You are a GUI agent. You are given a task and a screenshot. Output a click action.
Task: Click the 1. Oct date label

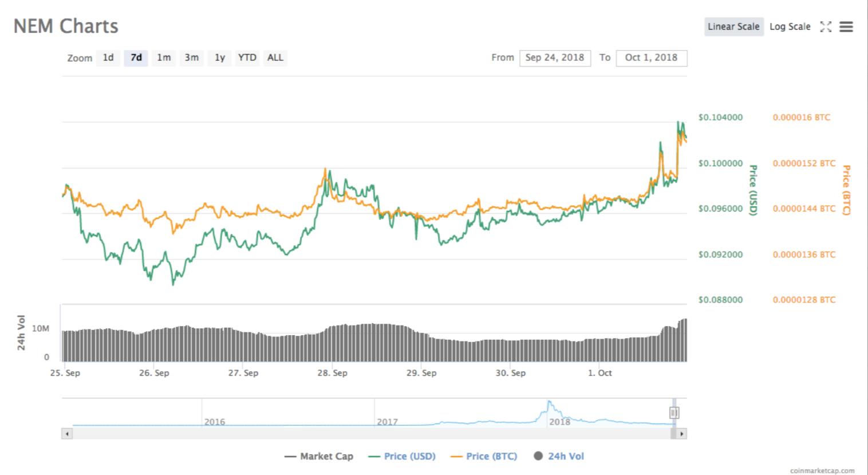click(x=599, y=373)
